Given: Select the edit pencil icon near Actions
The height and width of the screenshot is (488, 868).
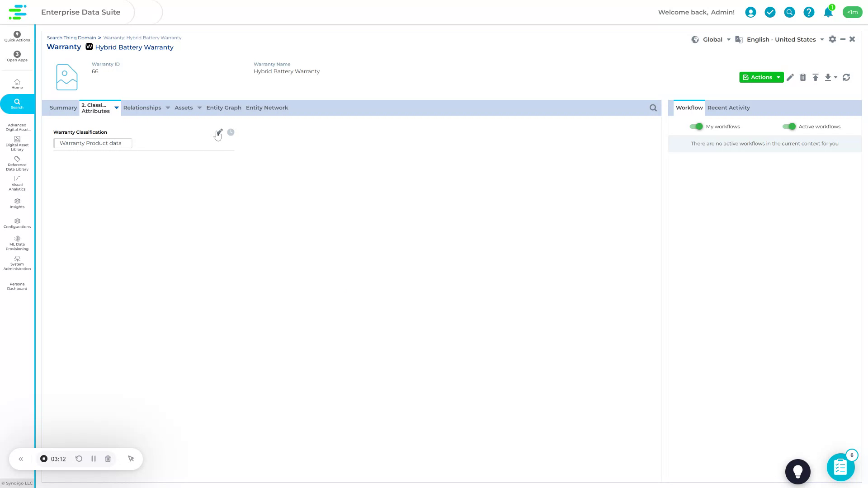Looking at the screenshot, I should pos(790,77).
